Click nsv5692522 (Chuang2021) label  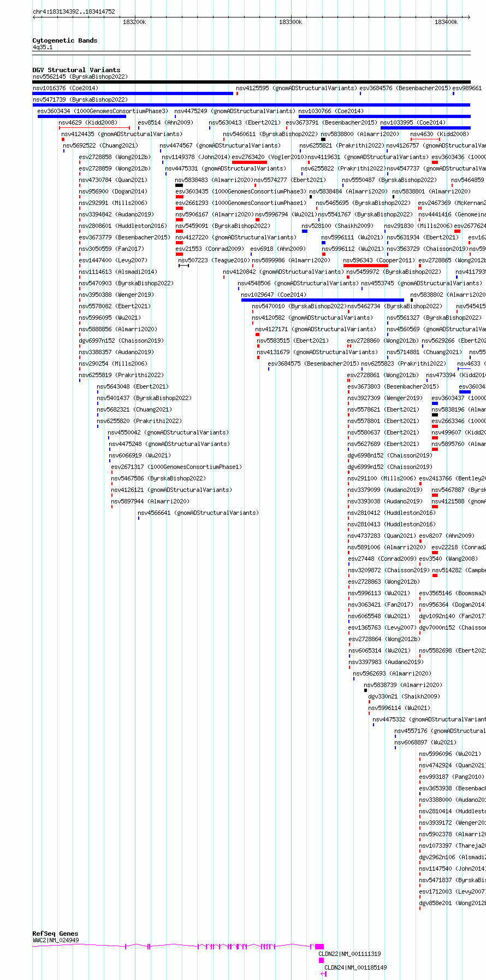100,145
